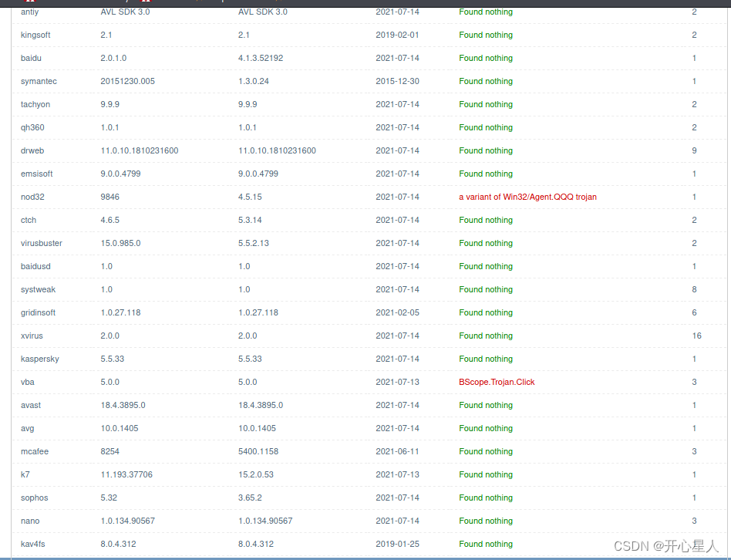Click k7 version 15.2.0.53
731x560 pixels.
tap(256, 474)
